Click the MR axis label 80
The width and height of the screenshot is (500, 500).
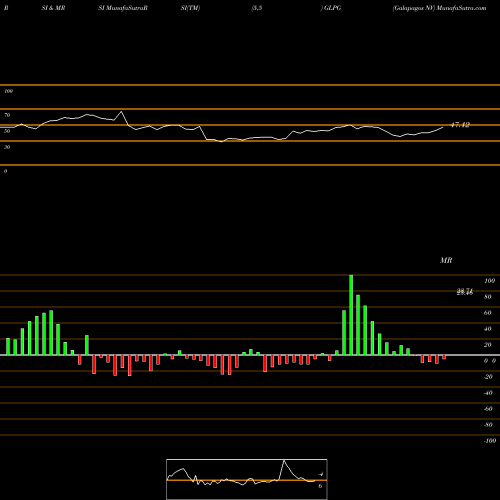click(488, 297)
